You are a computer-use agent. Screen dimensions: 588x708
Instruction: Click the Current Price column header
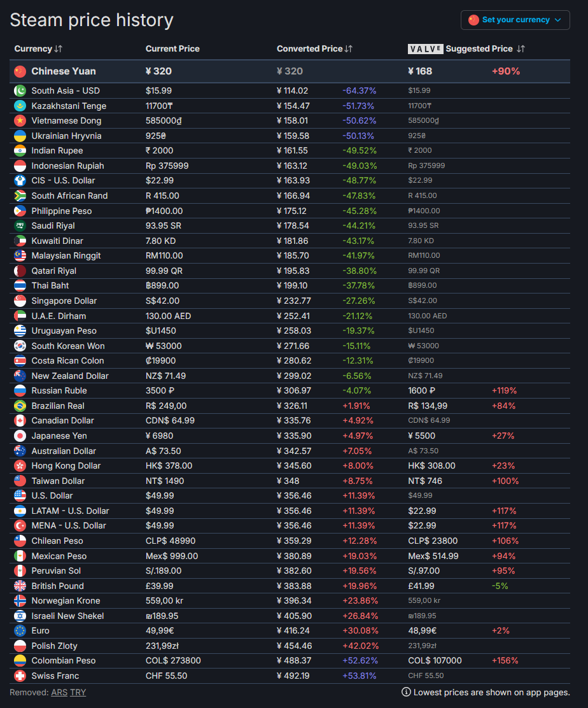pos(172,49)
